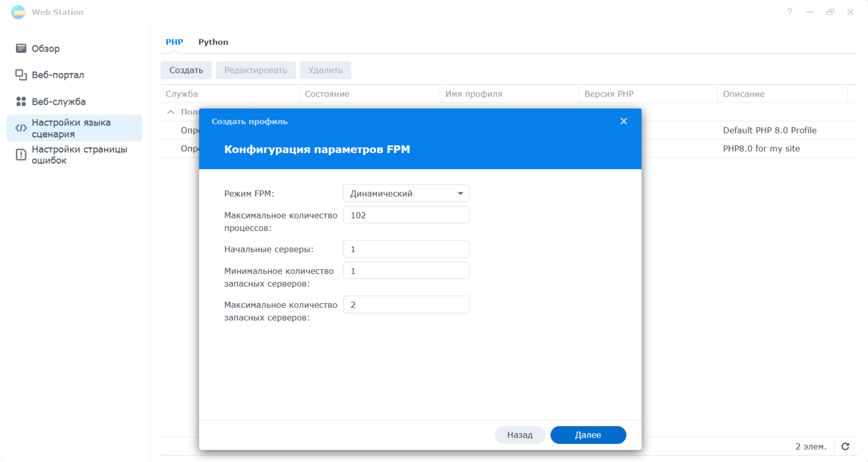Viewport: 868px width, 462px height.
Task: Close the Создать профиль dialog
Action: pyautogui.click(x=624, y=121)
